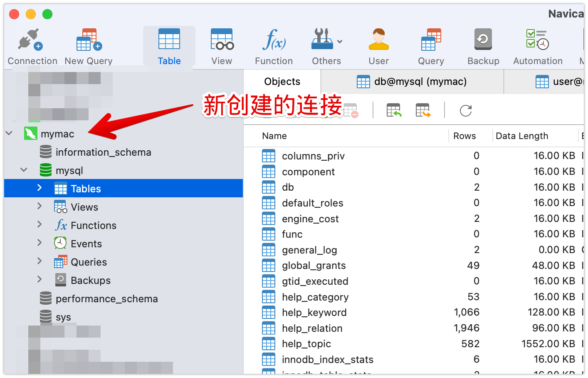Sort by the Name column header
This screenshot has width=588, height=378.
point(274,136)
